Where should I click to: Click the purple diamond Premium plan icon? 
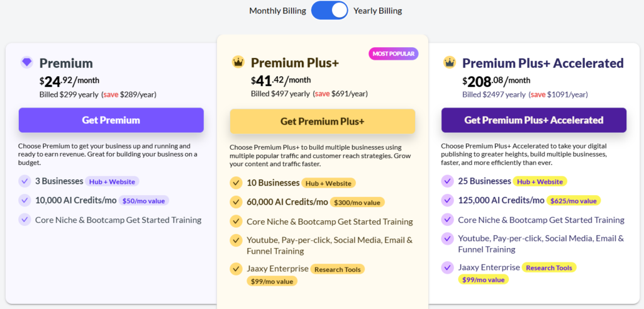(x=26, y=62)
